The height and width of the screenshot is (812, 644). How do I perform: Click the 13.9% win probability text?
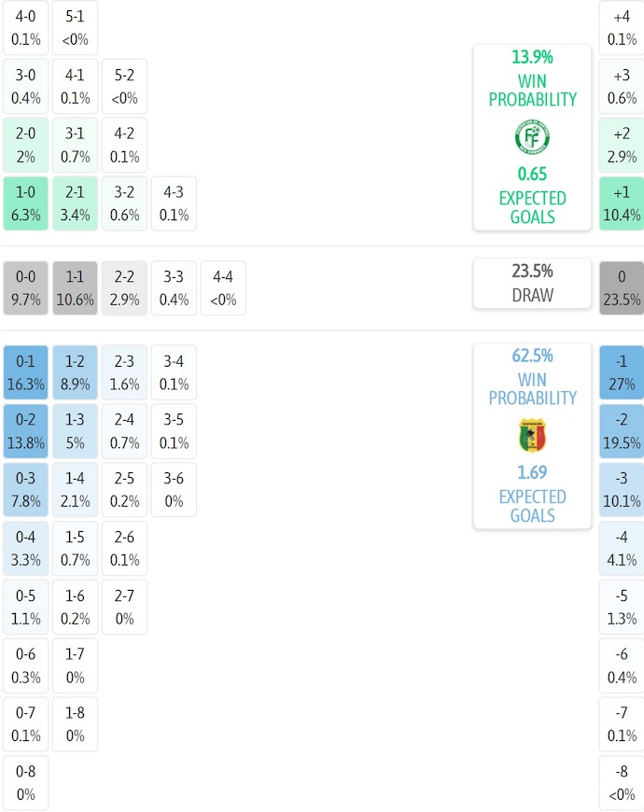(x=532, y=57)
